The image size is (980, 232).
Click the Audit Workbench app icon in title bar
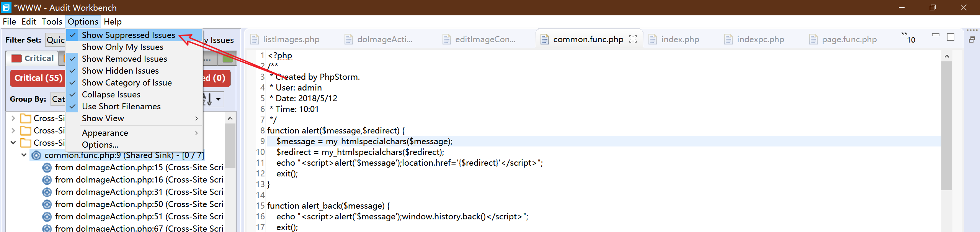click(x=6, y=7)
